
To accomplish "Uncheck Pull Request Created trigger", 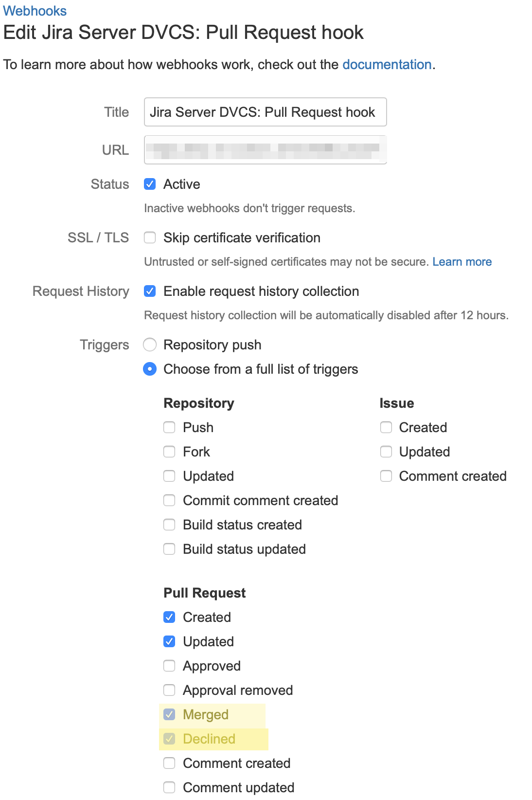I will 169,617.
